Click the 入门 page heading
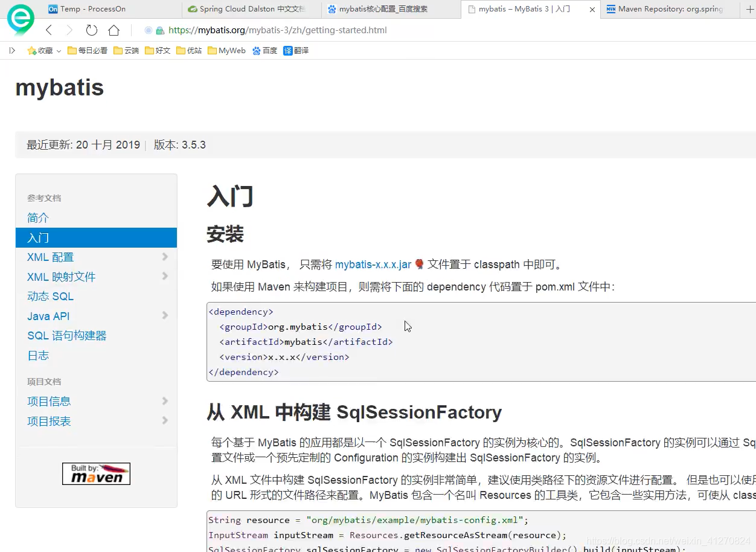The width and height of the screenshot is (756, 552). click(x=230, y=197)
